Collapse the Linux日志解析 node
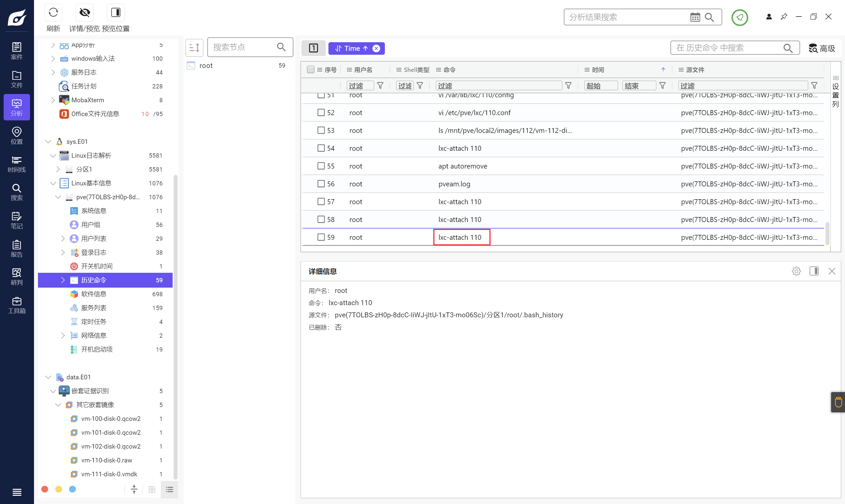Image resolution: width=845 pixels, height=504 pixels. 53,156
